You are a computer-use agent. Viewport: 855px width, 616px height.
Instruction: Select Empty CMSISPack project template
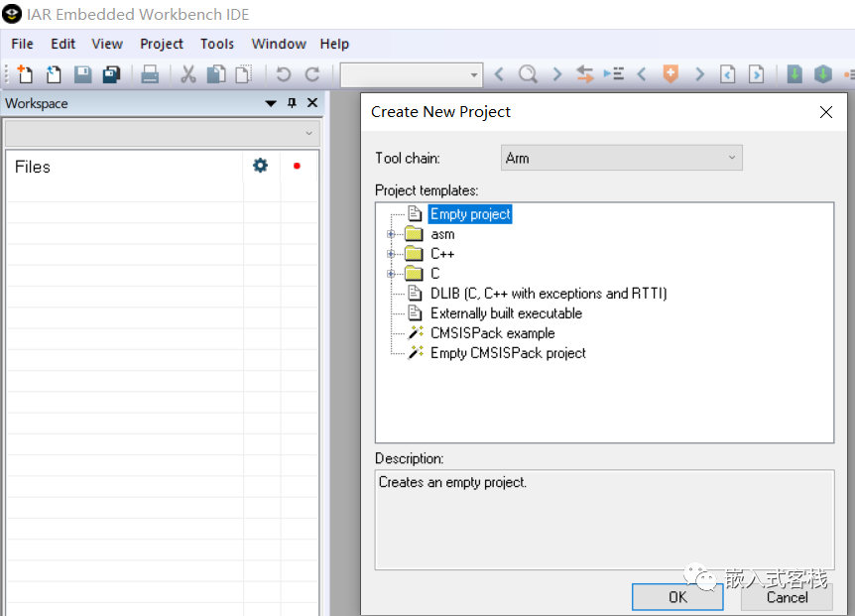(x=508, y=353)
